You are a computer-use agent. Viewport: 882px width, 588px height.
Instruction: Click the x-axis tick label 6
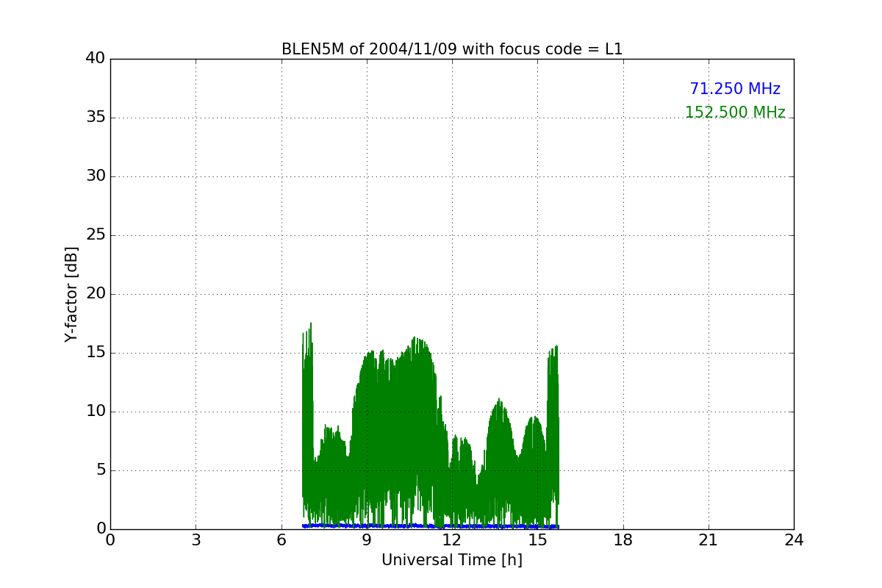(x=282, y=540)
